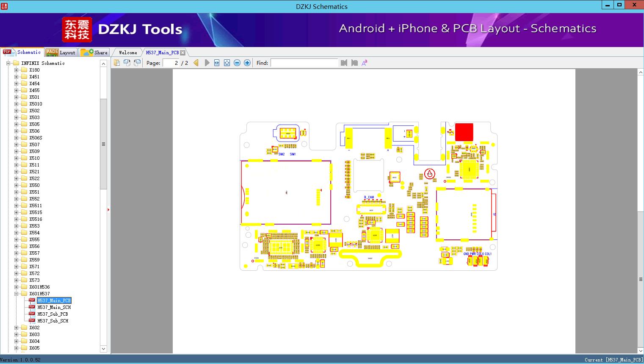Image resolution: width=644 pixels, height=364 pixels.
Task: Click the INFINIX Schematic folder icon
Action: 16,63
